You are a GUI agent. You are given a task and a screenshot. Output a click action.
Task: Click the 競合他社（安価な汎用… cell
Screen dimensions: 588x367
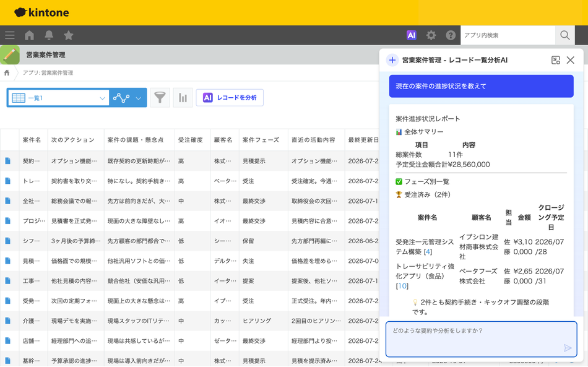coord(139,281)
